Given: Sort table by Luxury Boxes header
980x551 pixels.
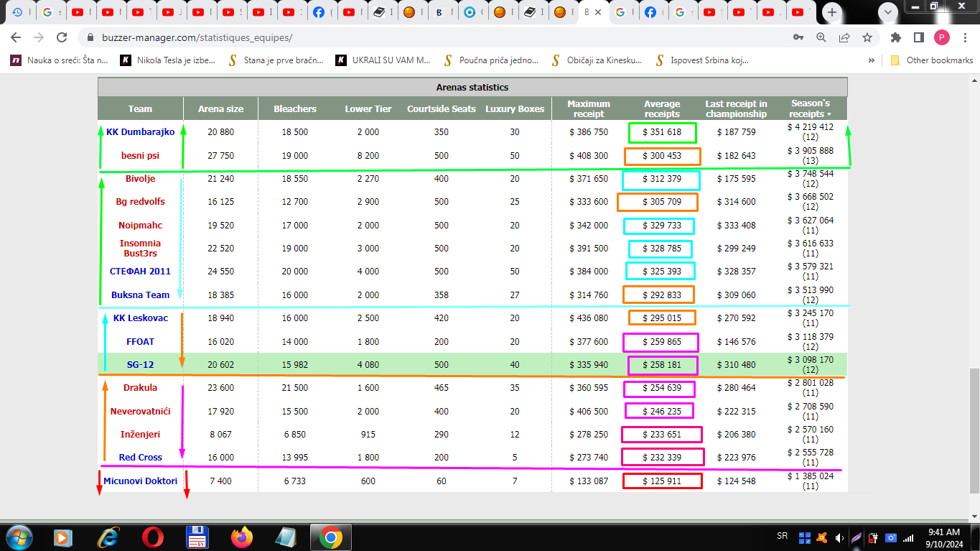Looking at the screenshot, I should pos(515,109).
